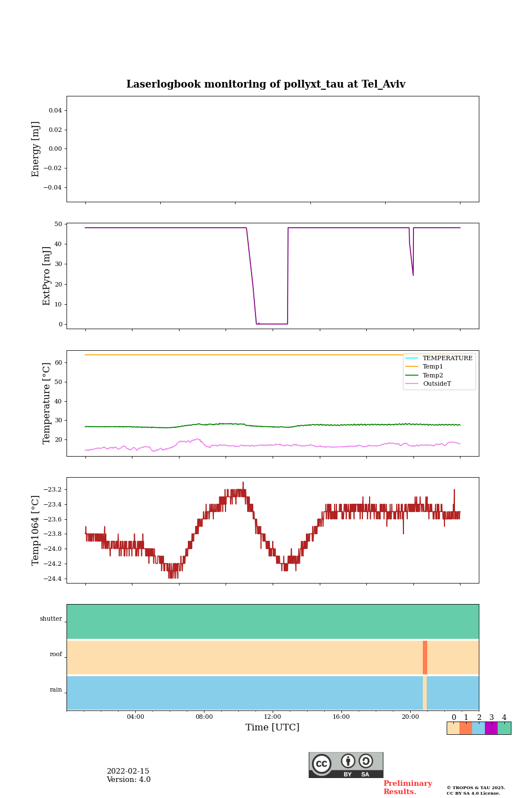Click the 50 tick on ExtPyro axis

[58, 224]
